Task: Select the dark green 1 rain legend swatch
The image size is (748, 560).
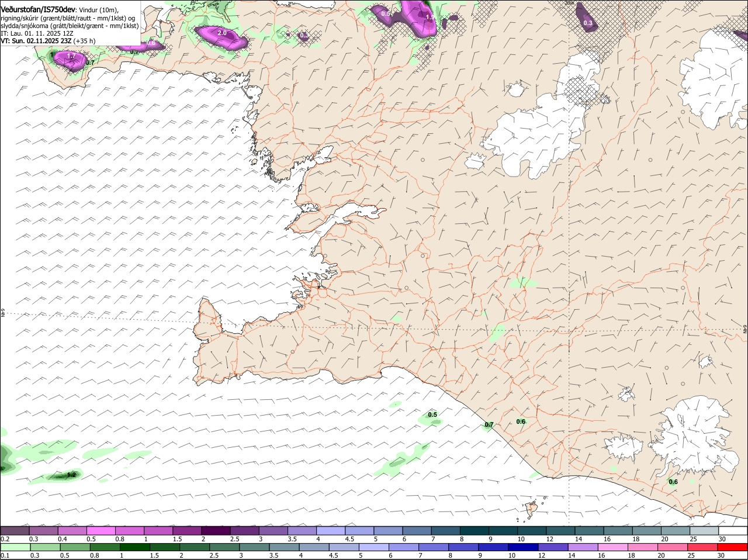Action: coord(135,547)
